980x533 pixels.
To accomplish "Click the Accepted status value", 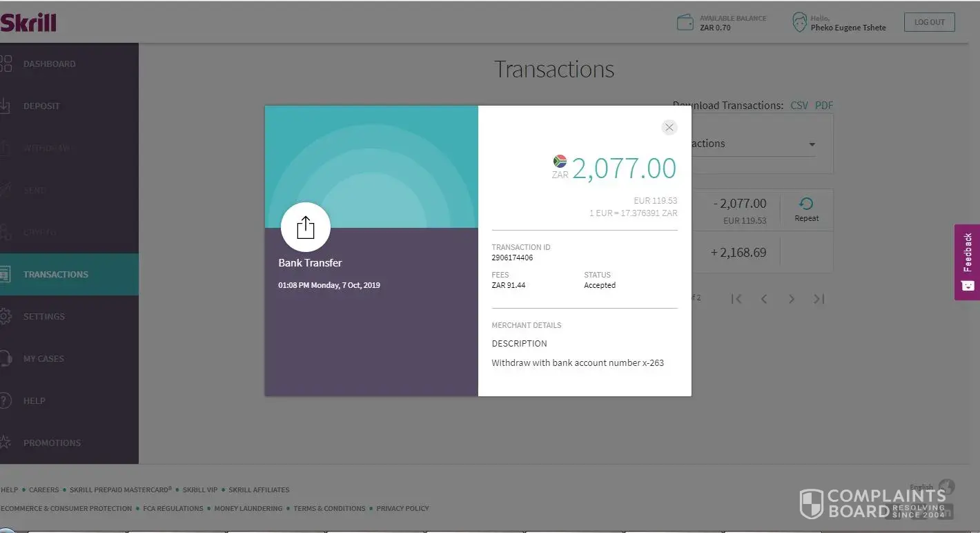I will click(600, 286).
